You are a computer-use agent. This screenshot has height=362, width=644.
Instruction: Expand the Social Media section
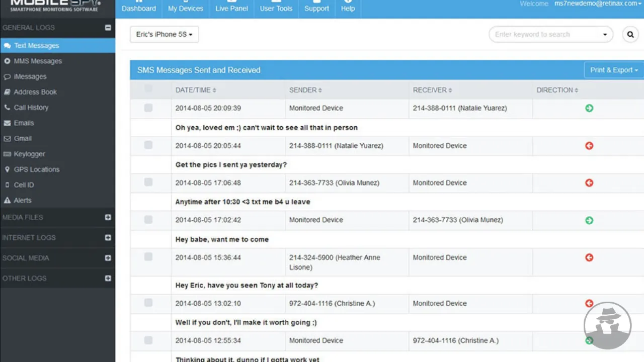click(x=108, y=258)
